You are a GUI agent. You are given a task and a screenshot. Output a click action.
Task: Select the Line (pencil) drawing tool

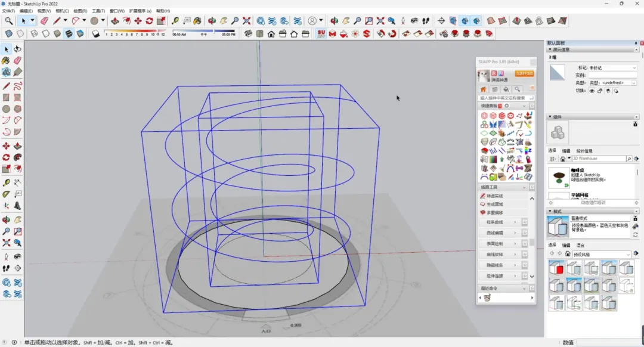[56, 19]
